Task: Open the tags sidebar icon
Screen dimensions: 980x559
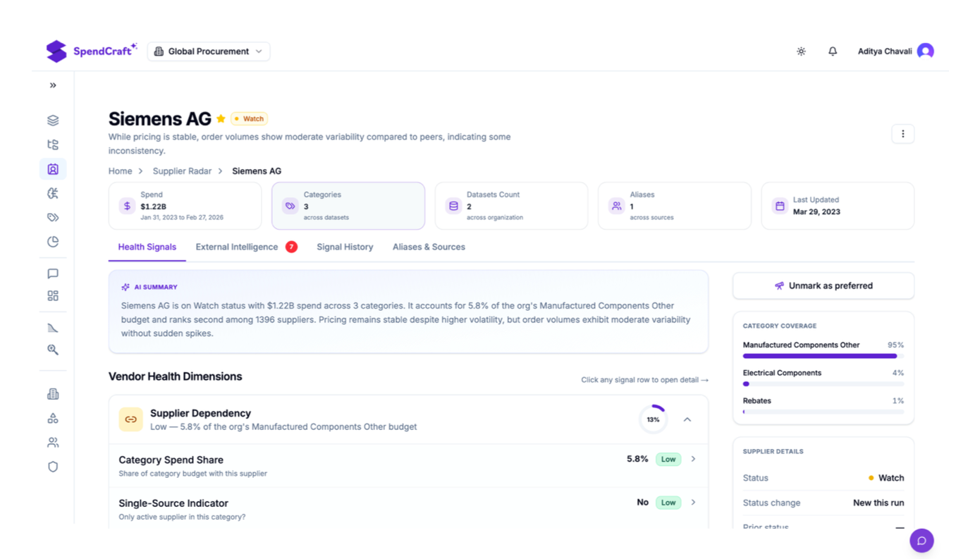Action: (53, 217)
